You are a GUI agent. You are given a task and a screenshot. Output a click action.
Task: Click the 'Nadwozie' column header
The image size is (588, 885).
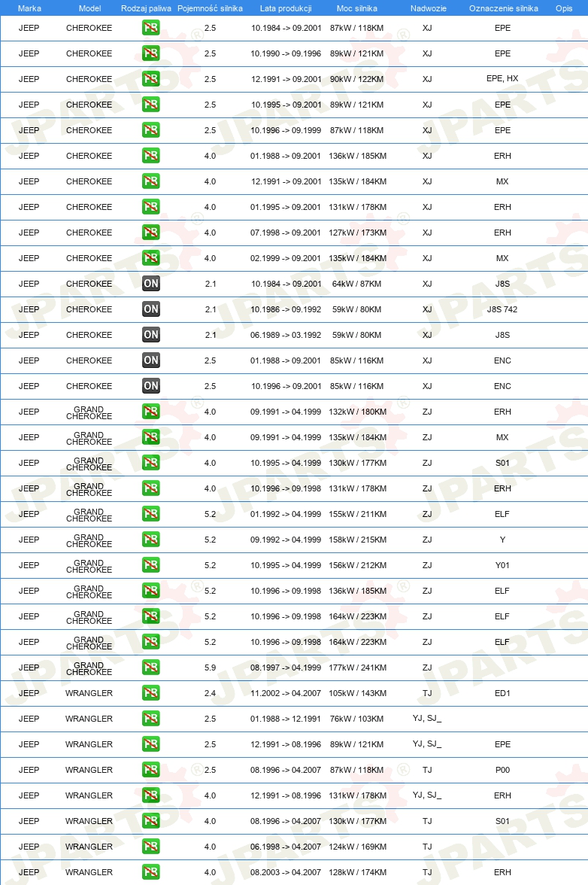(x=429, y=8)
